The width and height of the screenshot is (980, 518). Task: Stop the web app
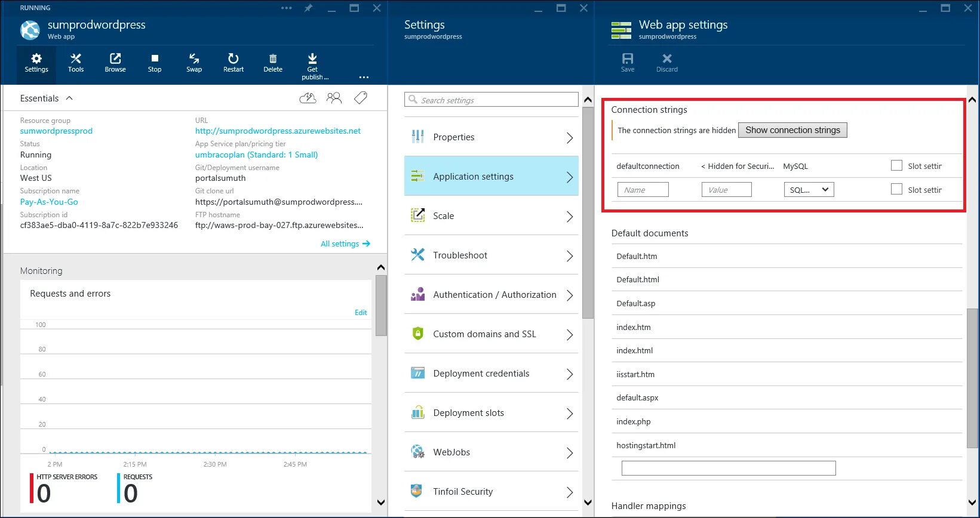[155, 63]
